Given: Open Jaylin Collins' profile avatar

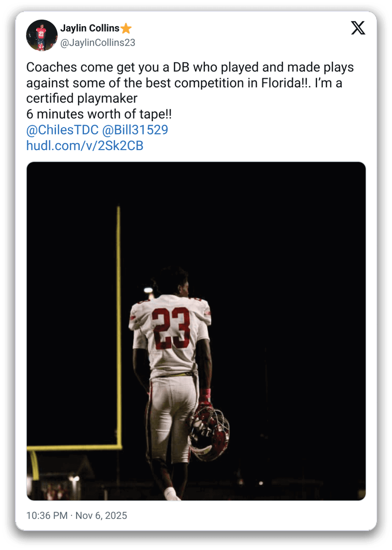Looking at the screenshot, I should 42,35.
